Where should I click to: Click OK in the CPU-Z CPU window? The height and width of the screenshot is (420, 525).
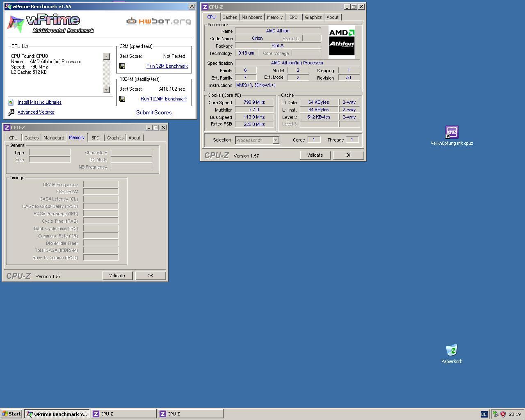[x=348, y=155]
